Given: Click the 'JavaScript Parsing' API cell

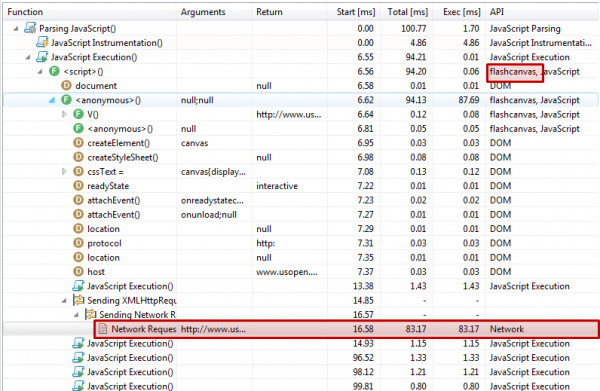Looking at the screenshot, I should tap(525, 29).
